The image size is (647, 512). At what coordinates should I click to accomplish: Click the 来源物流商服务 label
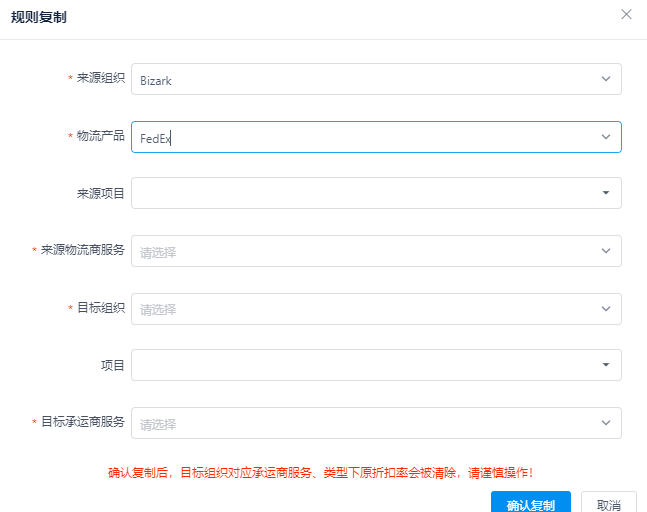coord(83,250)
